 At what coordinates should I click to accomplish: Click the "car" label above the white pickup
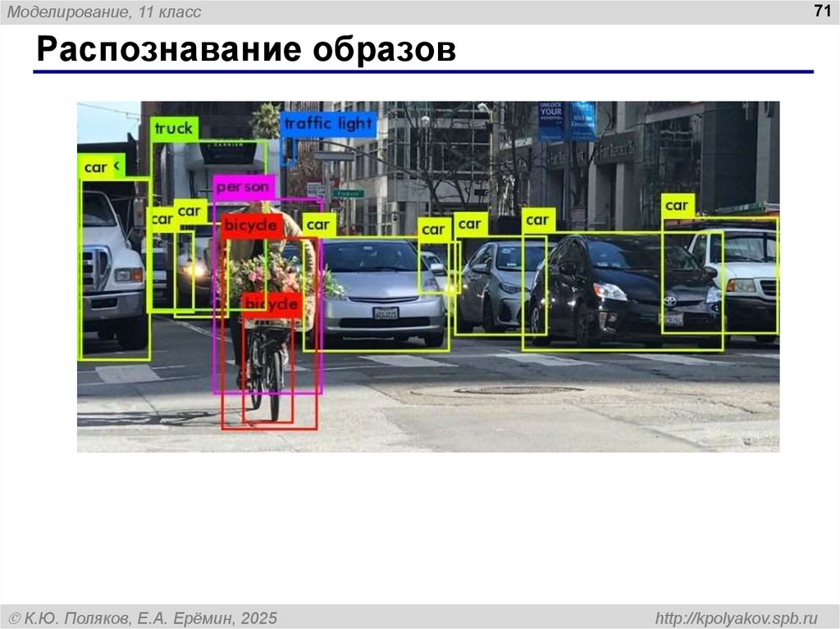click(678, 206)
